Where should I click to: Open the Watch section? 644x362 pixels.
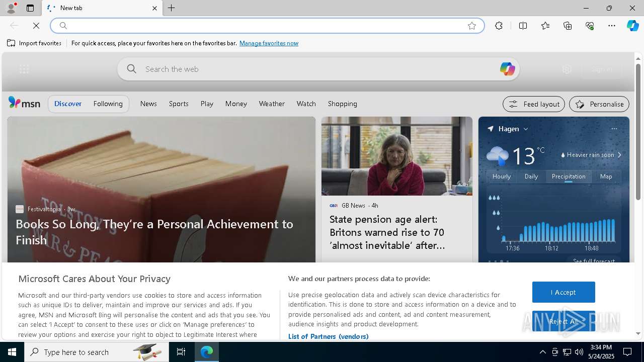(306, 104)
